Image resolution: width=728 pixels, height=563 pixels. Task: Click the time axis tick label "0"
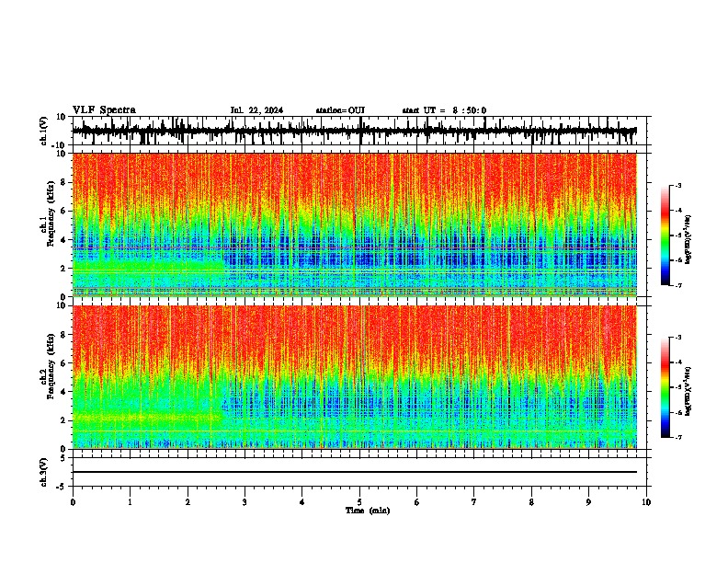[x=73, y=502]
